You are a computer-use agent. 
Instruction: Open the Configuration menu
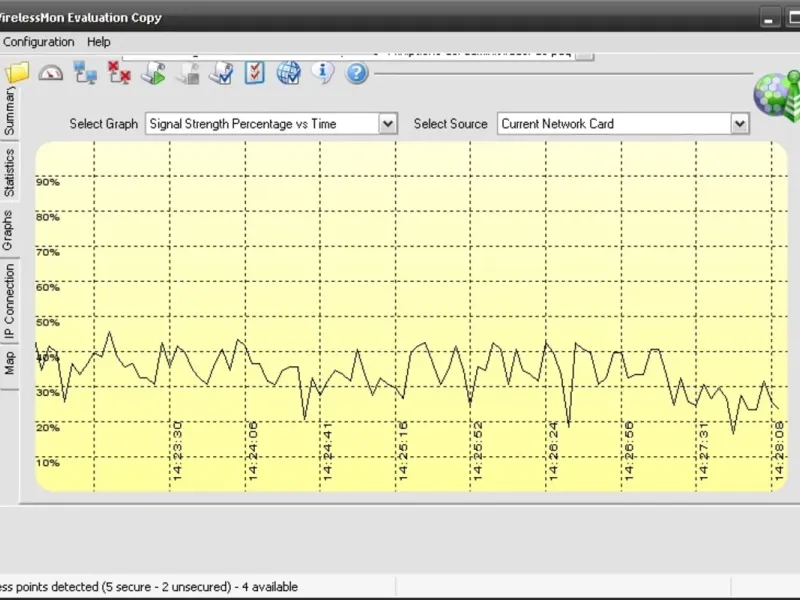coord(39,42)
